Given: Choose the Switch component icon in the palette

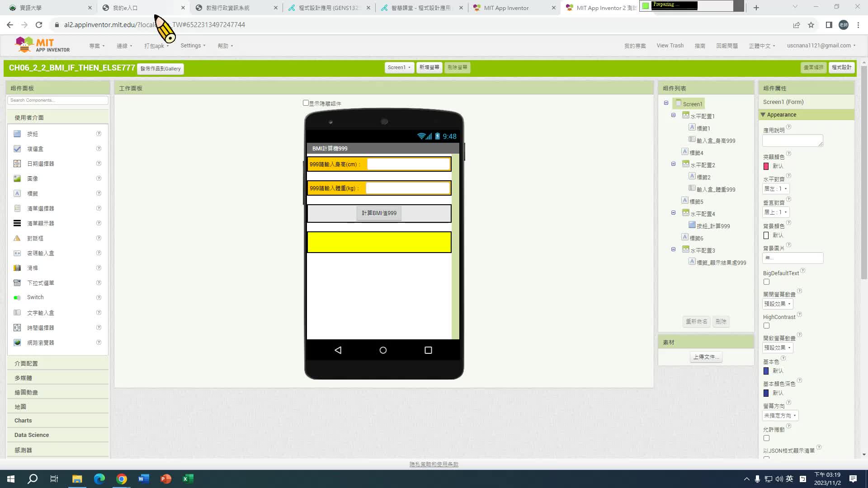Looking at the screenshot, I should click(17, 297).
